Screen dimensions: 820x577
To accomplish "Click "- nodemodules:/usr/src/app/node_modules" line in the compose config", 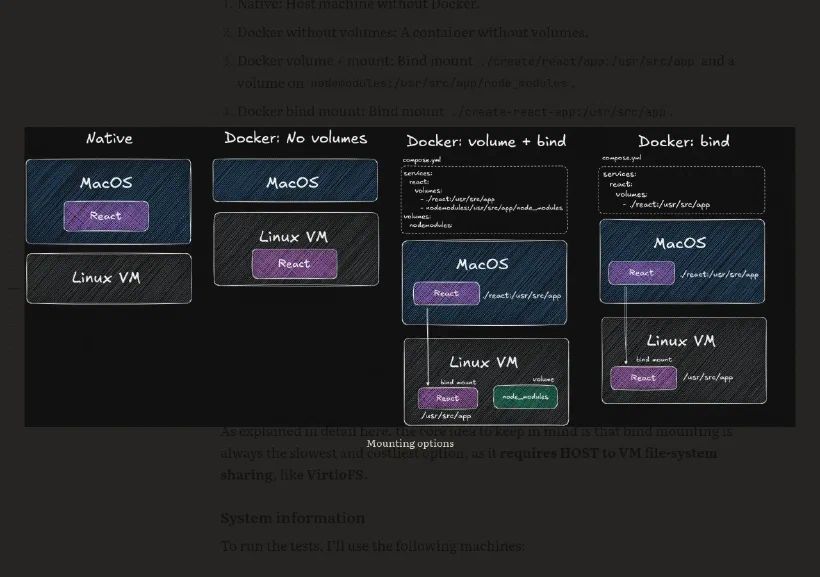I will (x=491, y=208).
